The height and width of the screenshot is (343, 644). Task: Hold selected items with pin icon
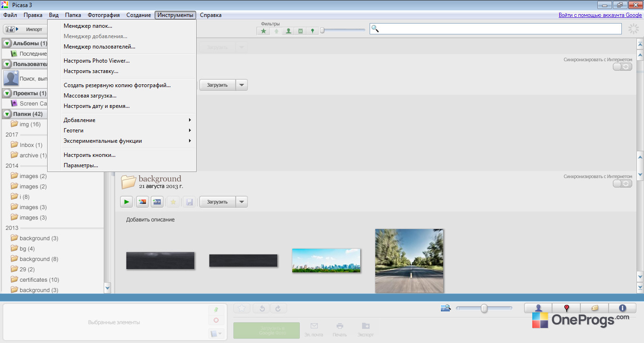[216, 310]
